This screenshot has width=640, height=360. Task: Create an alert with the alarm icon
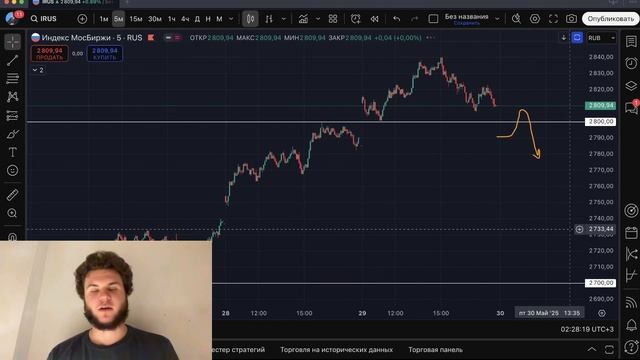click(x=356, y=19)
